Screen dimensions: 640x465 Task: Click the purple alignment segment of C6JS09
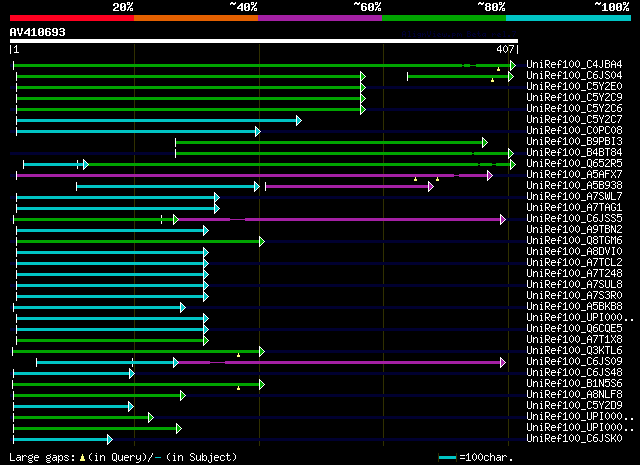click(340, 363)
